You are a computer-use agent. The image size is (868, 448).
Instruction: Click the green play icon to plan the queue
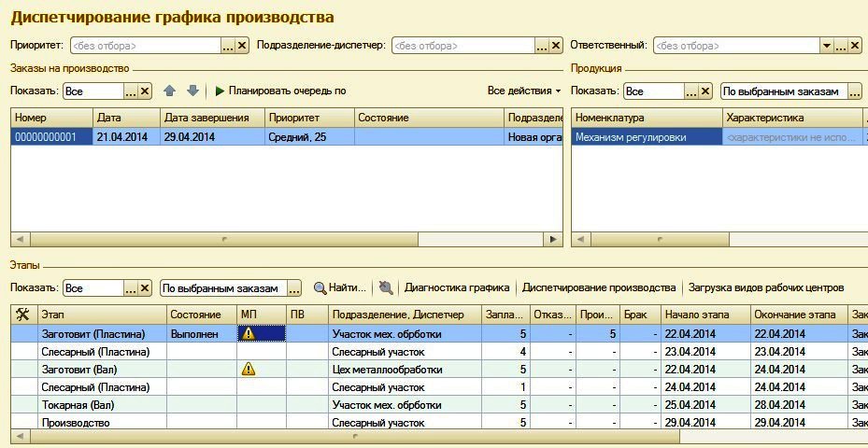[220, 91]
